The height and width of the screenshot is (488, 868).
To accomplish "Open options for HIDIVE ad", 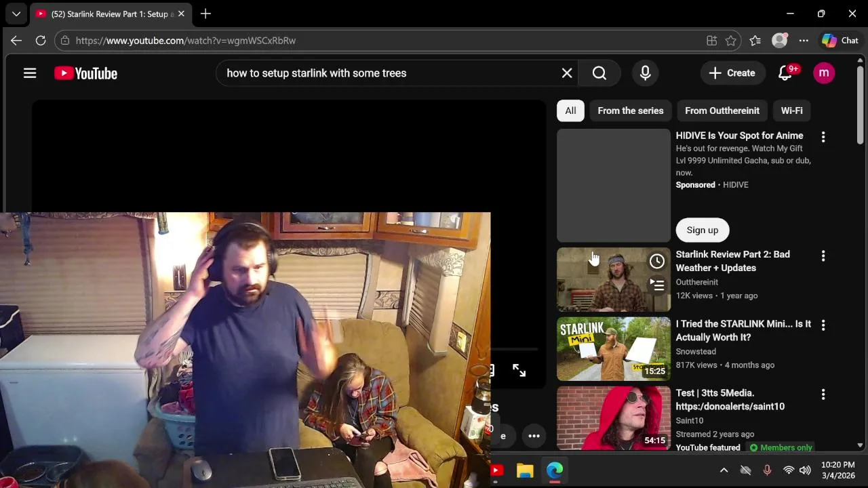I will [823, 137].
